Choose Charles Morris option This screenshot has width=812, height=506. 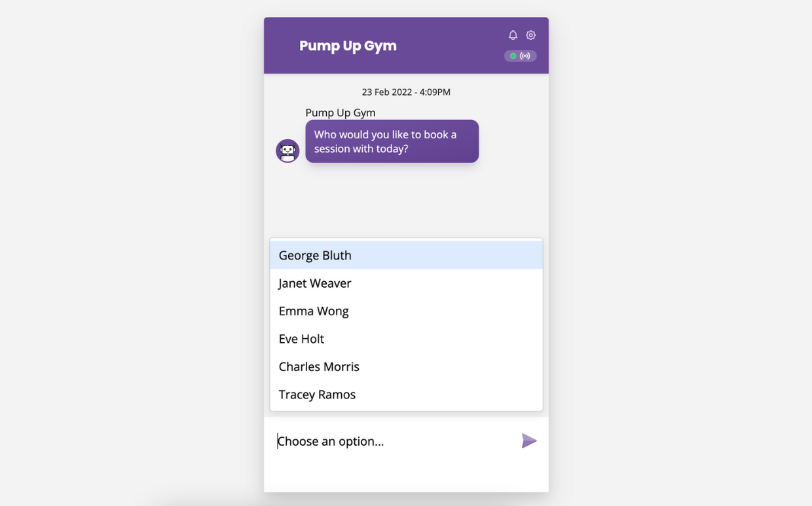pos(406,366)
